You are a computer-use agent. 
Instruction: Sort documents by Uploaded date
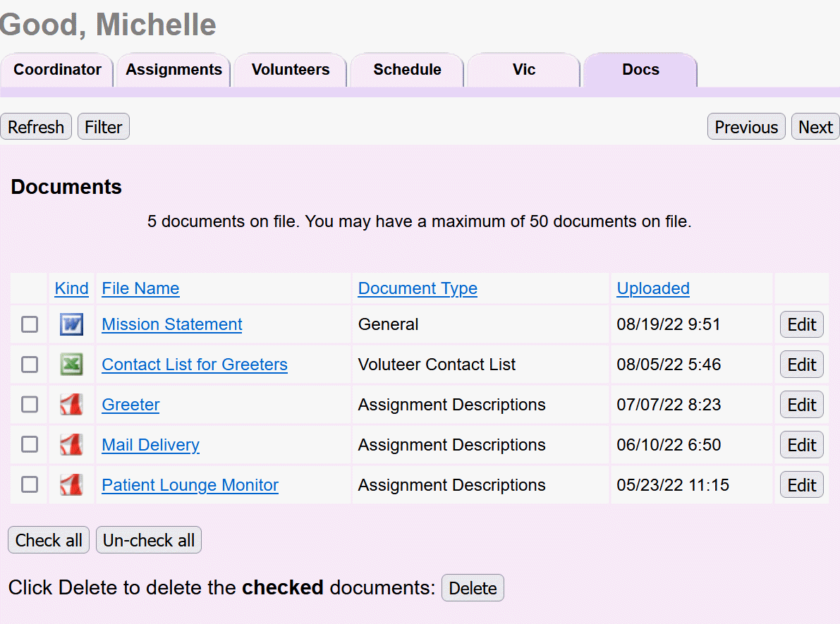(652, 288)
